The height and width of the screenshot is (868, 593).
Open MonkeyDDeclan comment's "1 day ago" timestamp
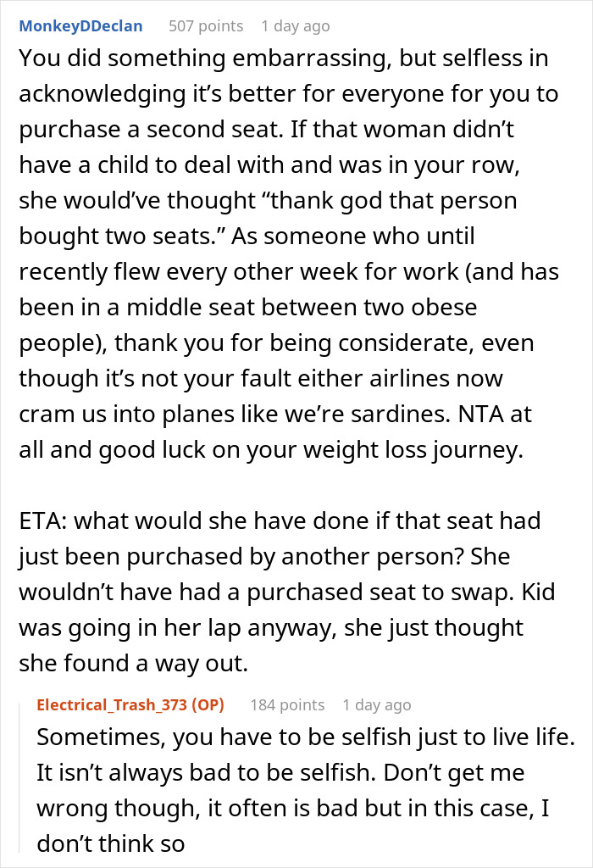[295, 26]
